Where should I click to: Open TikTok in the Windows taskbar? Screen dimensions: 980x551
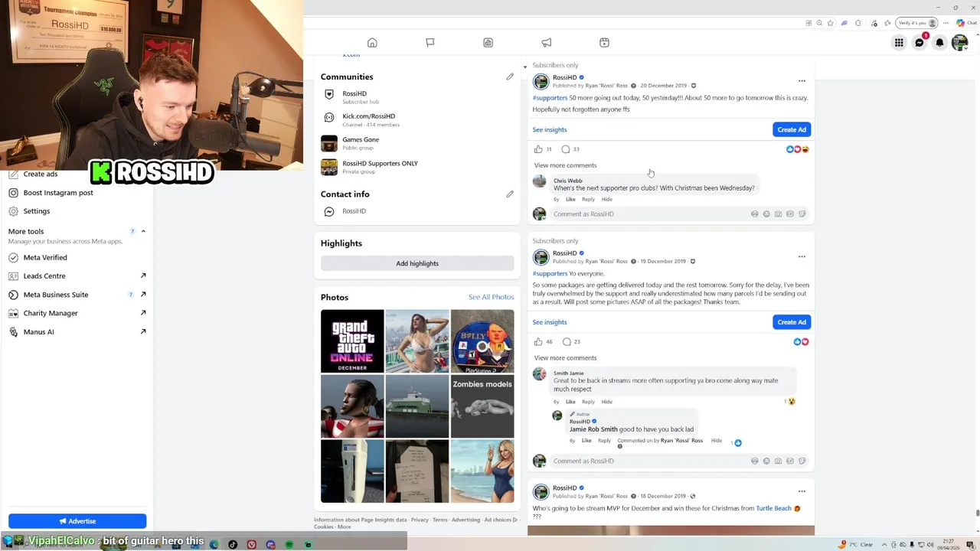233,545
